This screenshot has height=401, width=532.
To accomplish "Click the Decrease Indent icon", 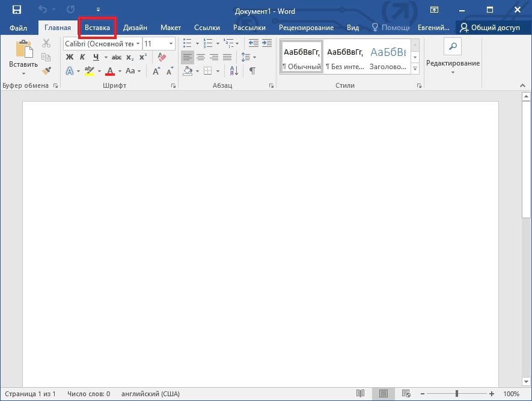I will (254, 43).
